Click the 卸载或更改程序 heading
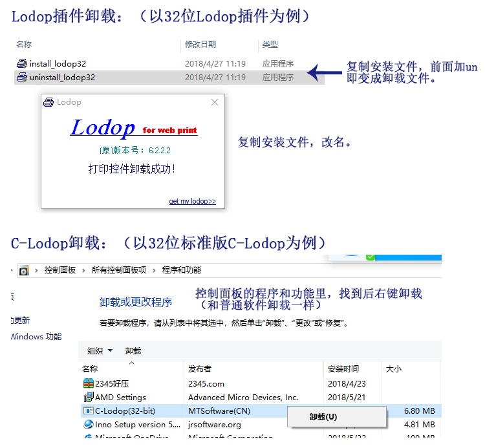This screenshot has width=485, height=448. (x=136, y=302)
